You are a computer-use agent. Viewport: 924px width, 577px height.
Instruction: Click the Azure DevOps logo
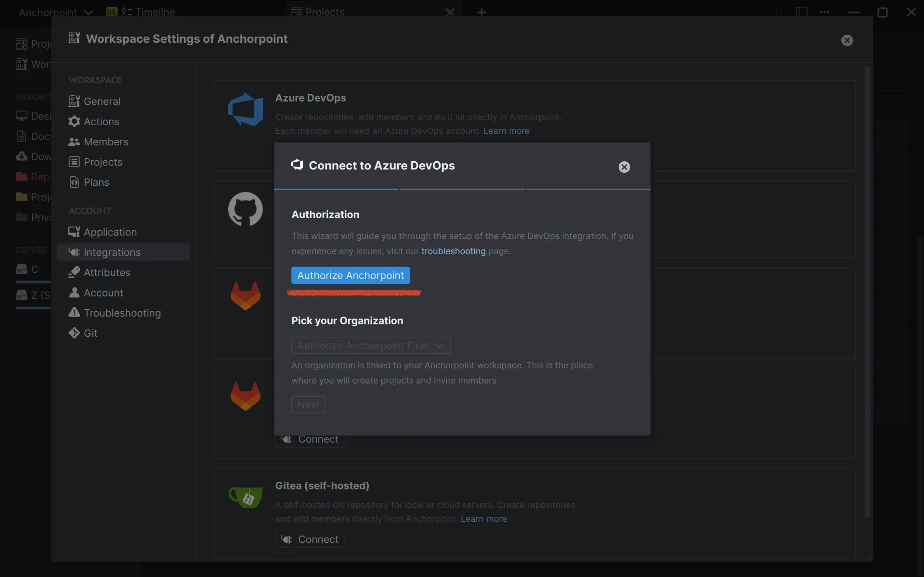pos(246,109)
